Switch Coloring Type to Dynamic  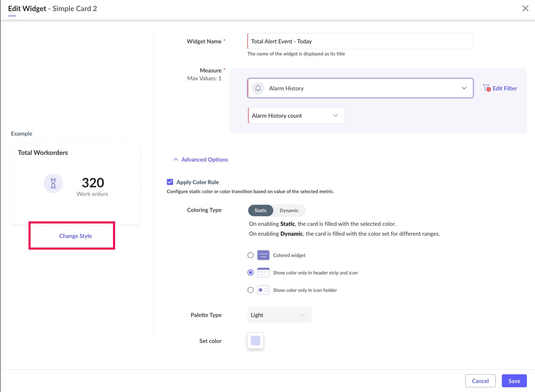pyautogui.click(x=289, y=210)
